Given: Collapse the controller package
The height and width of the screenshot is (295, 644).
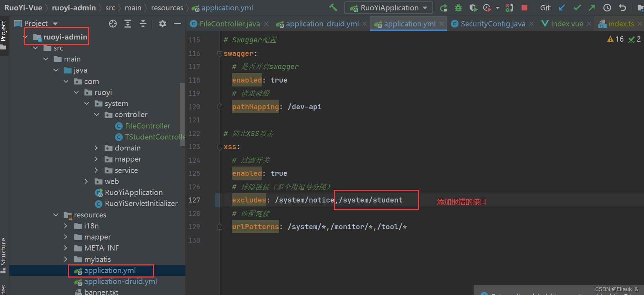Looking at the screenshot, I should click(x=97, y=115).
